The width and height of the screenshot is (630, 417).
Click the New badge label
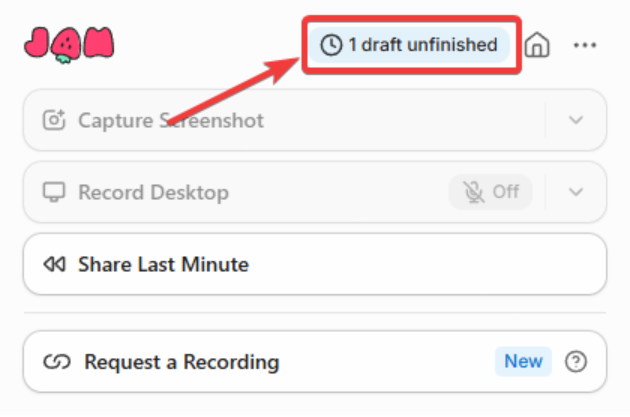pyautogui.click(x=523, y=362)
